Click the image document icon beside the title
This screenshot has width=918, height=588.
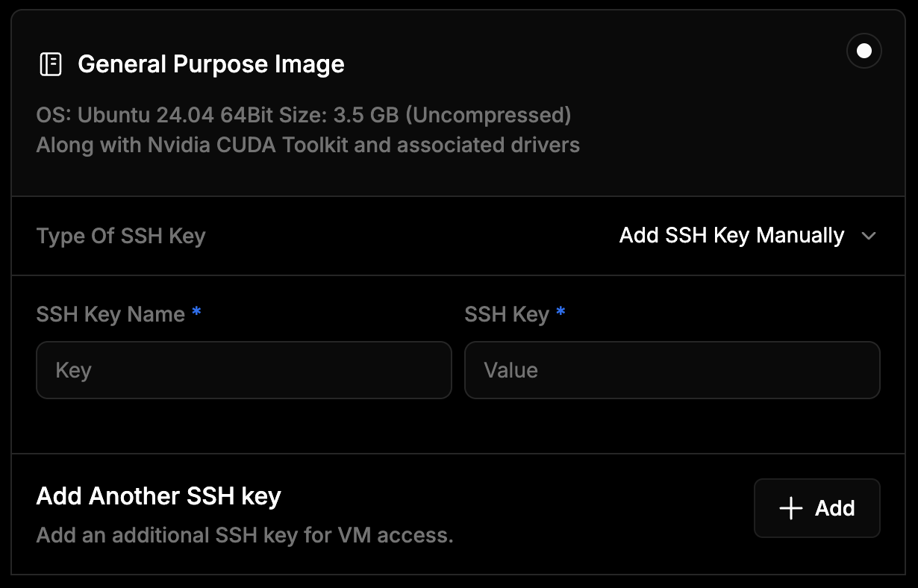(51, 64)
